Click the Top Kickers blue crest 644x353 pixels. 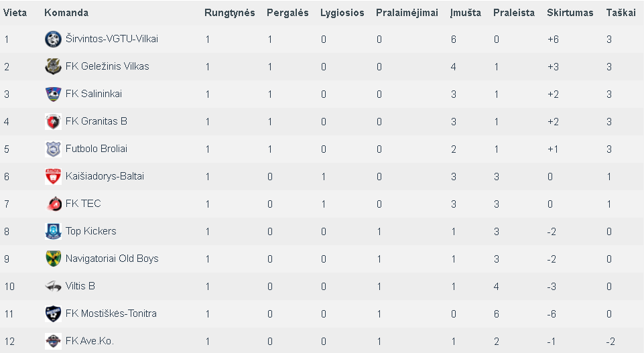(x=53, y=232)
